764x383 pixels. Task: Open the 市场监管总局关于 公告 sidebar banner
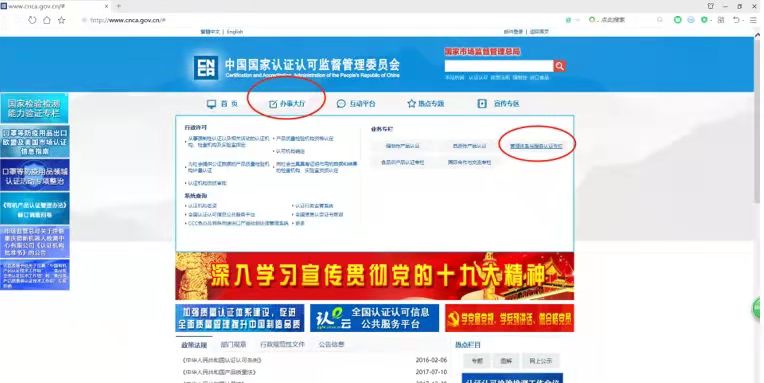35,242
